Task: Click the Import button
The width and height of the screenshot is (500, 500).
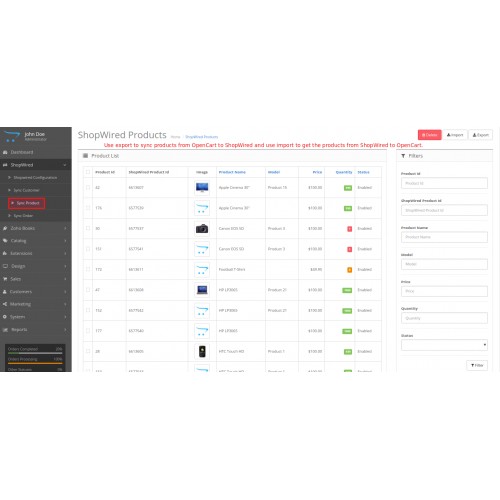Action: click(x=455, y=135)
